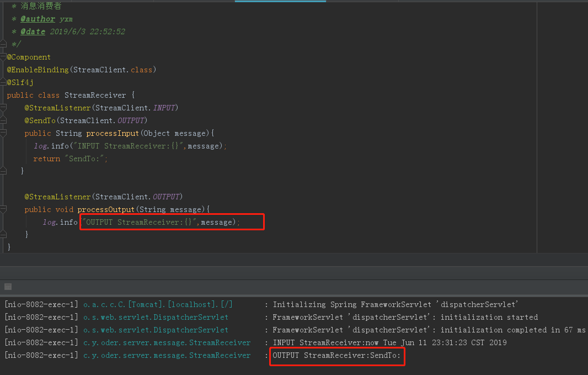This screenshot has width=588, height=375.
Task: Click the StreamReceiver class name in its declaration
Action: 95,96
